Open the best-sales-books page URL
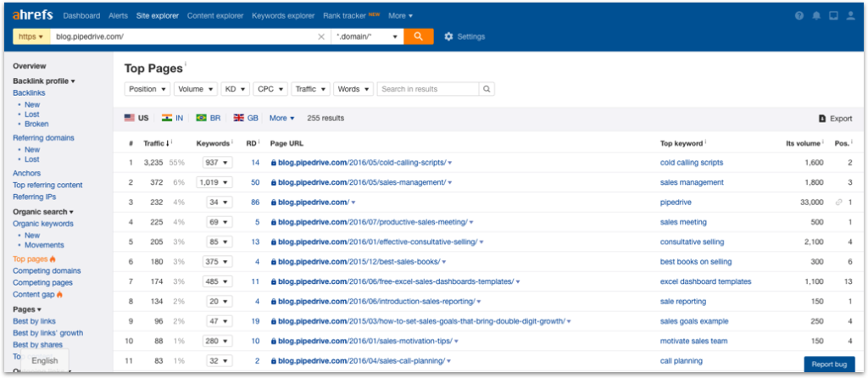This screenshot has width=868, height=378. tap(359, 262)
